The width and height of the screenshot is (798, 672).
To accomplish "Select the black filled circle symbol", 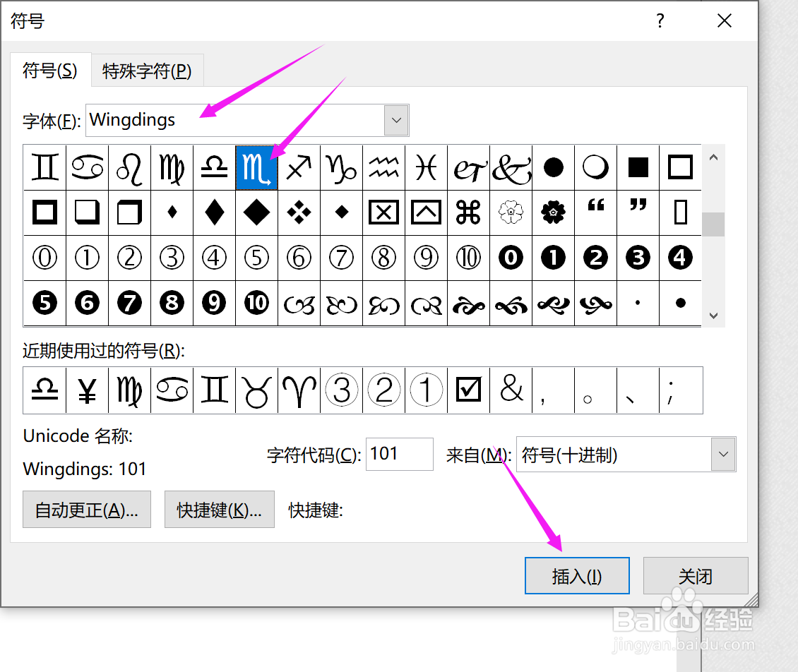I will (553, 167).
